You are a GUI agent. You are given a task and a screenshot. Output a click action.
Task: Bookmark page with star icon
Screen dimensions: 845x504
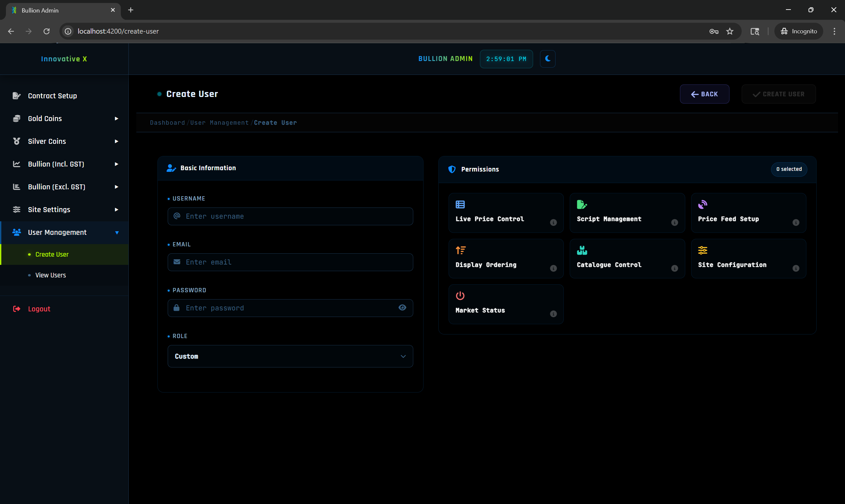click(x=730, y=31)
